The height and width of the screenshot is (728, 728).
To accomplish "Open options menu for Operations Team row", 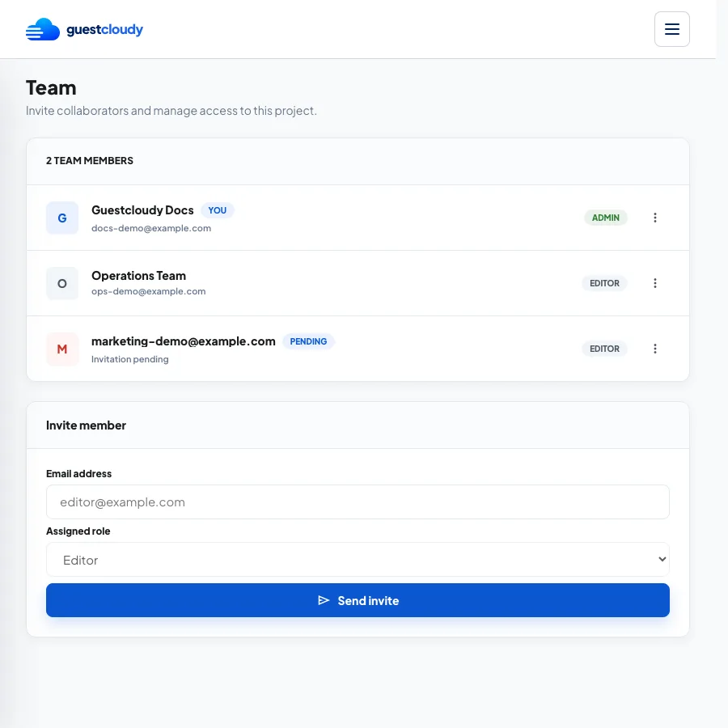I will tap(654, 283).
